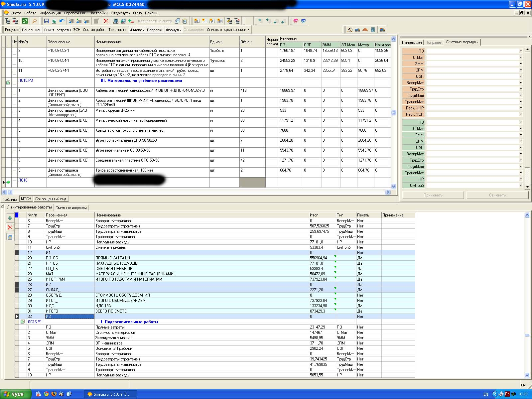Click the tree icon with red arrow
Viewport: 532px width, 399px height.
point(15,21)
